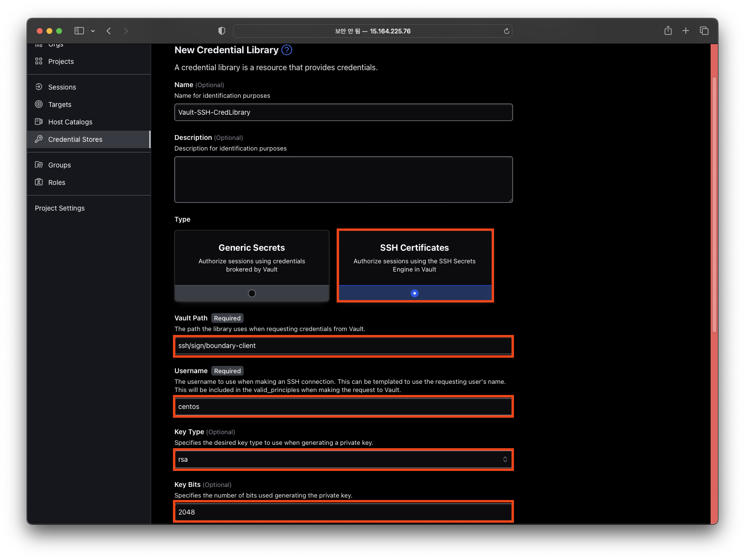Select the SSH Certificates radio button
745x560 pixels.
click(415, 293)
